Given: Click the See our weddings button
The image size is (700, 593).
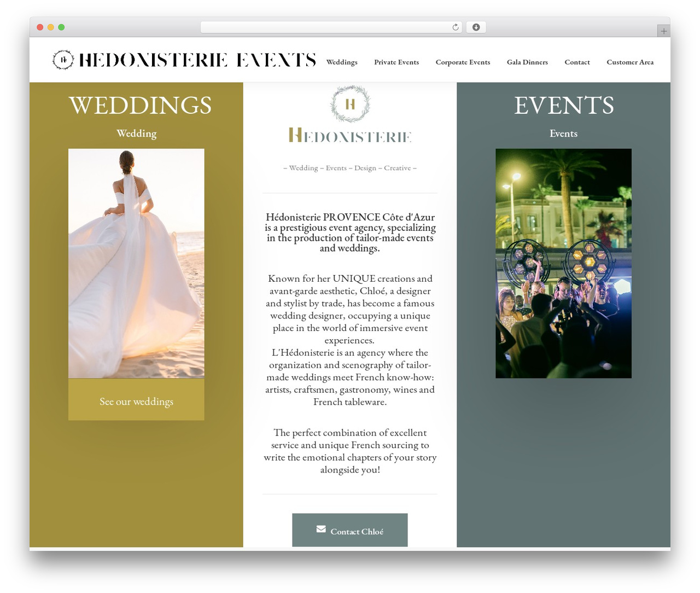Looking at the screenshot, I should 136,400.
